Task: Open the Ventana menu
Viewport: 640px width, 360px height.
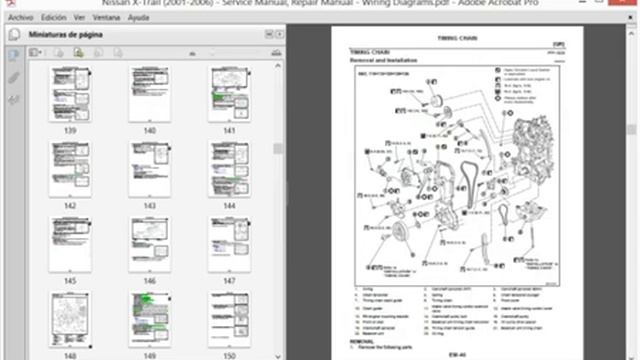Action: (x=106, y=18)
